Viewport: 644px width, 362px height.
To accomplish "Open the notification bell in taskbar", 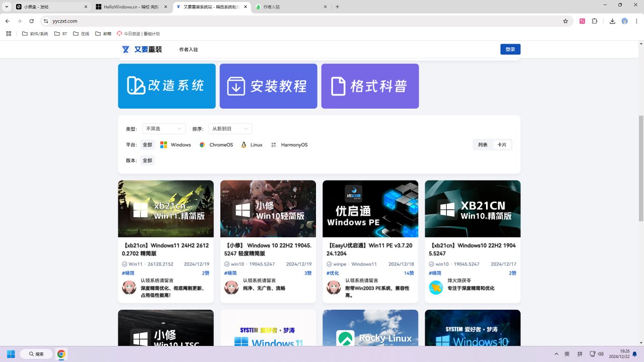I will (x=635, y=354).
